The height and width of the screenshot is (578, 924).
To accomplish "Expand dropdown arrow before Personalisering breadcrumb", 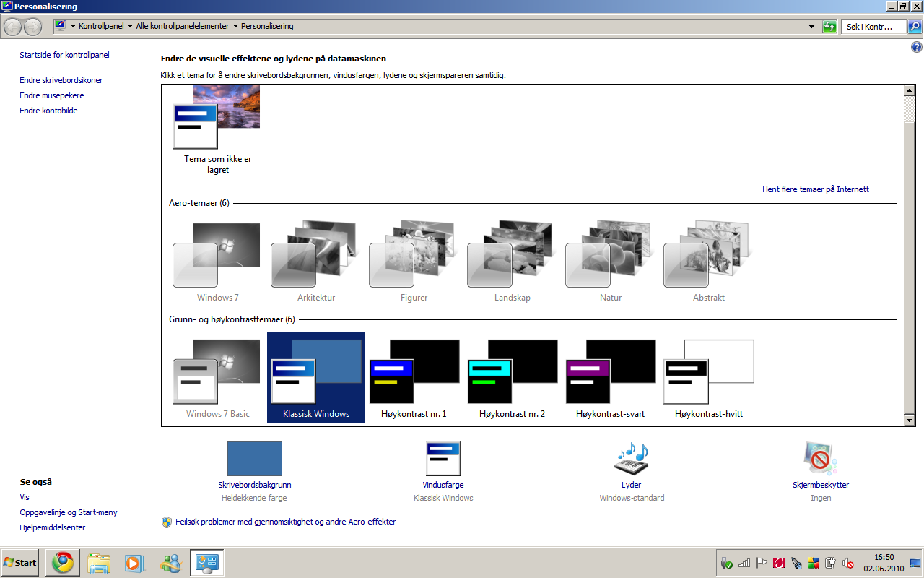I will [x=235, y=26].
